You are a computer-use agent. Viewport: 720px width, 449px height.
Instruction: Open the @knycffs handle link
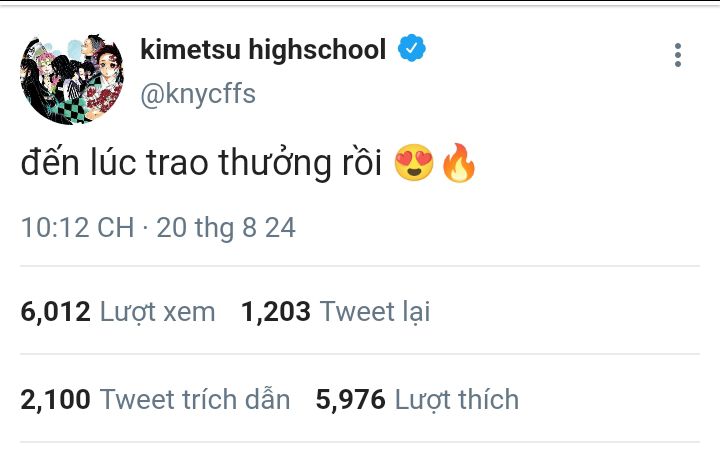(198, 93)
